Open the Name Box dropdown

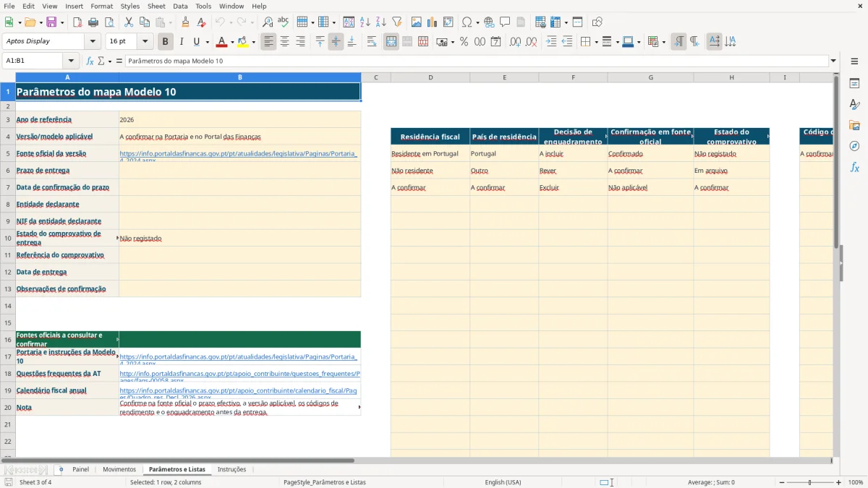pyautogui.click(x=71, y=61)
